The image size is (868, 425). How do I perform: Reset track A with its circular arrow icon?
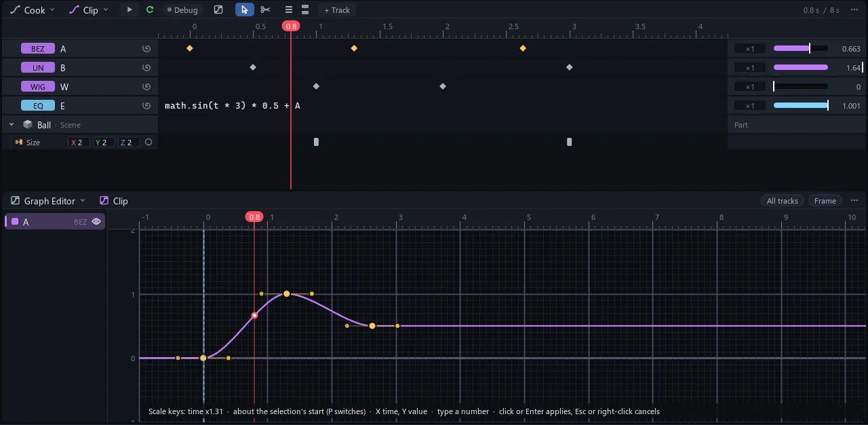146,49
